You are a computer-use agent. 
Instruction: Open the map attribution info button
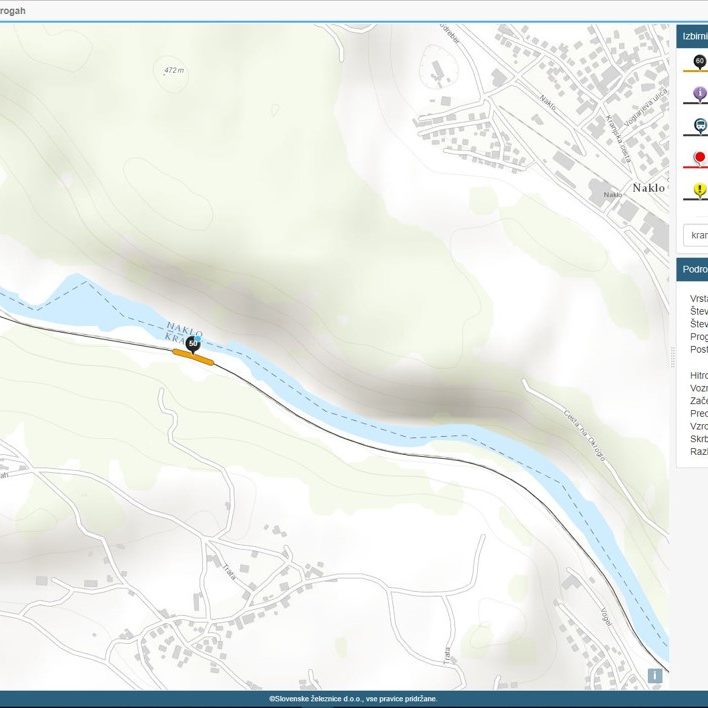[x=655, y=676]
